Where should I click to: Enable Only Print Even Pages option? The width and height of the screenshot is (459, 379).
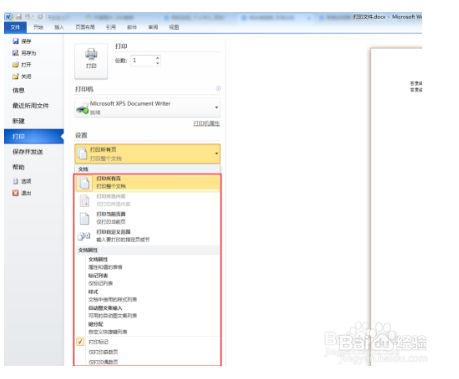(103, 362)
